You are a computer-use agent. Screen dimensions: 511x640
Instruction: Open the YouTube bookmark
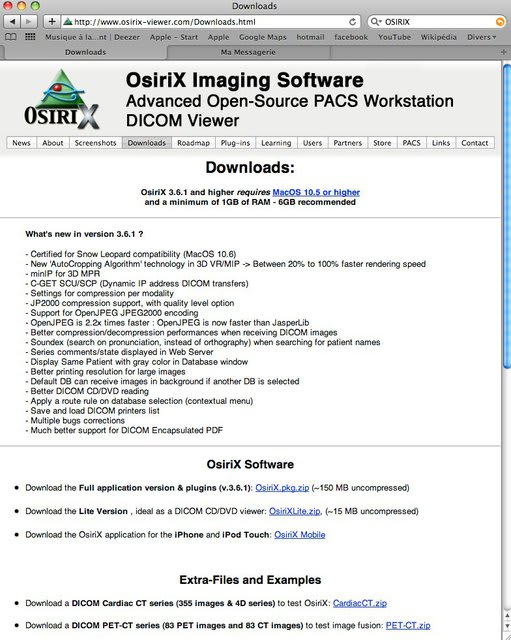pos(394,37)
